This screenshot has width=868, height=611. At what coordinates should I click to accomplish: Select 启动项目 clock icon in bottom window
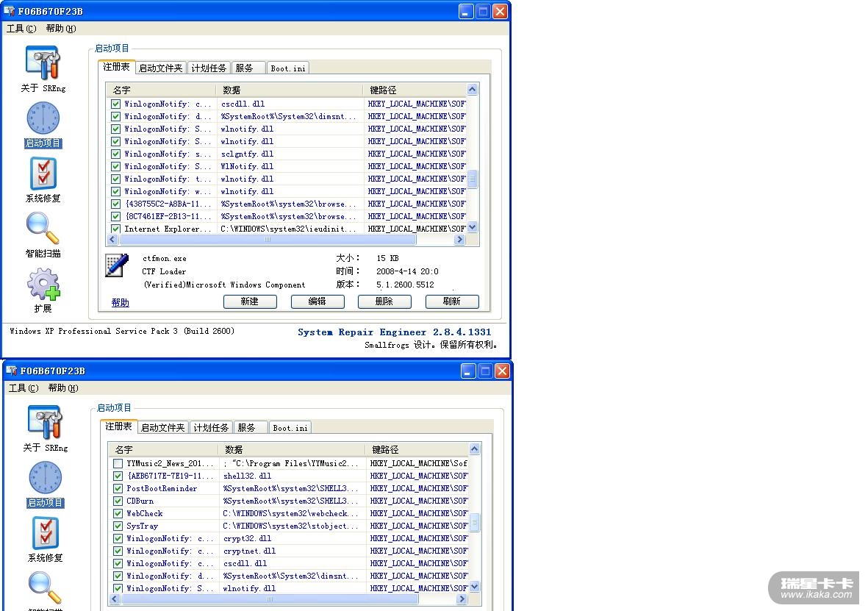(x=45, y=478)
